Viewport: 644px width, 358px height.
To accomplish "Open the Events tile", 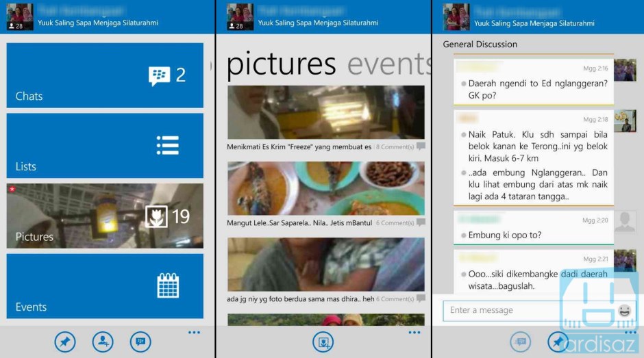I will pyautogui.click(x=105, y=286).
